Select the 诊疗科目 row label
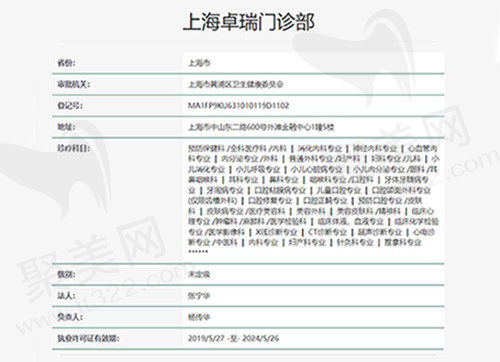The image size is (500, 362). 74,148
